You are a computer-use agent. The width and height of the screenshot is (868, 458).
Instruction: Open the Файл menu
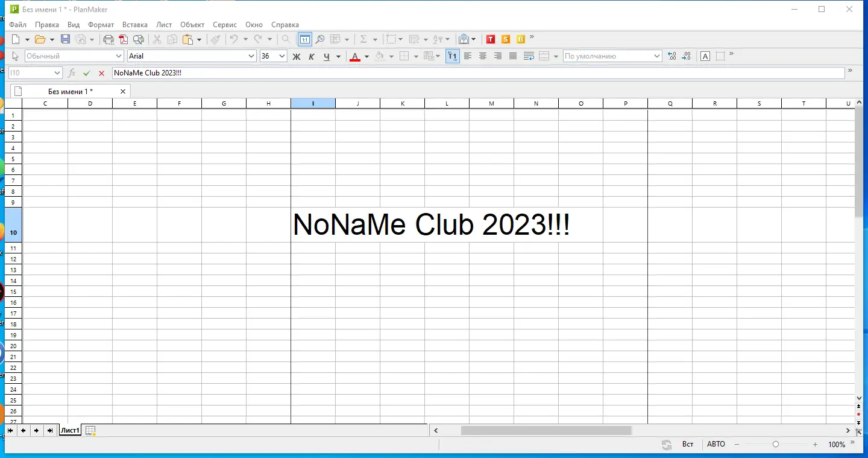(x=18, y=25)
